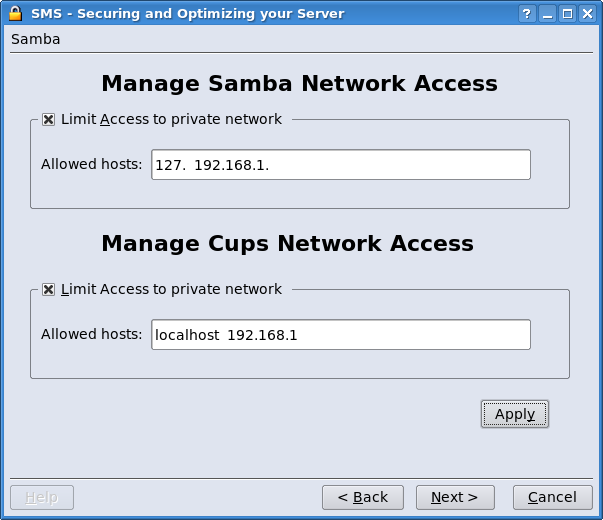Click the Cups Allowed hosts field
The width and height of the screenshot is (603, 520).
341,335
